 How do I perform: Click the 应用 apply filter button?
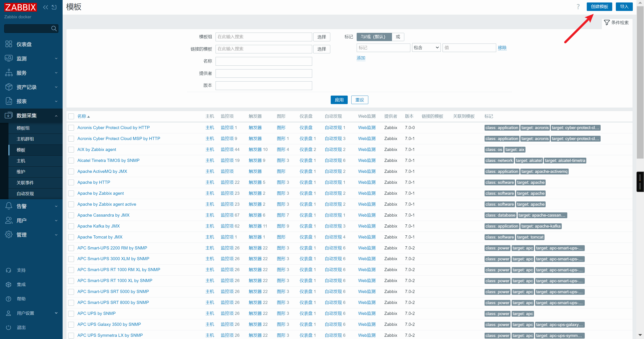[339, 100]
